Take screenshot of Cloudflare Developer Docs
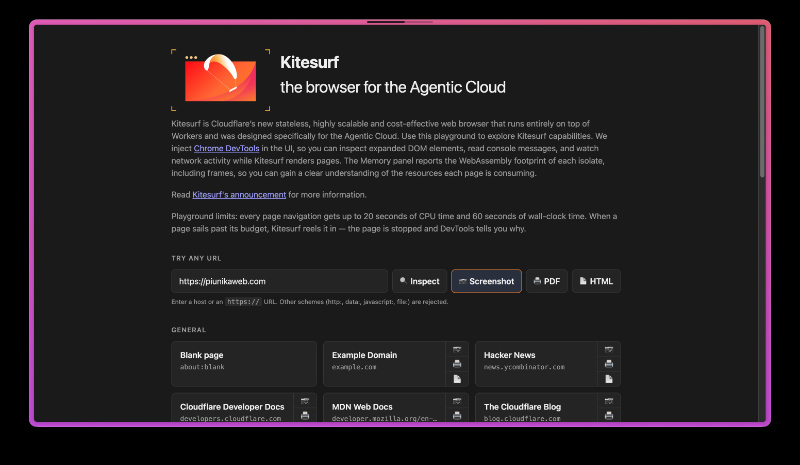Screen dimensions: 800x465 (x=305, y=401)
